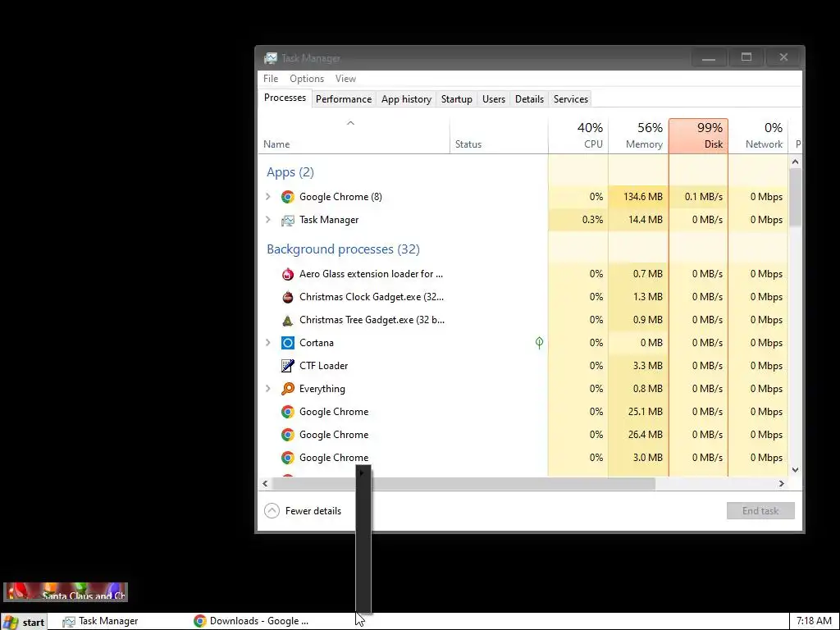Click the End task button

760,511
